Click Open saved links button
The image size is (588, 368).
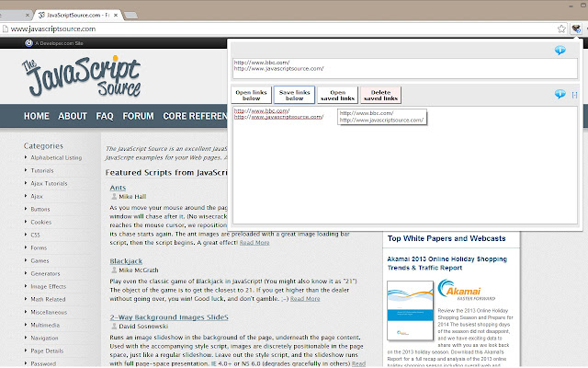[x=337, y=95]
